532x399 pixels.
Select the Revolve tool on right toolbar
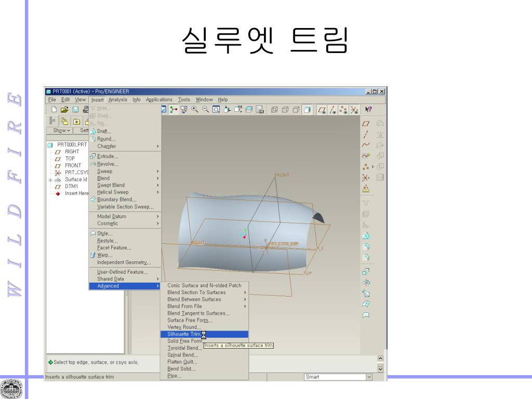[x=365, y=282]
